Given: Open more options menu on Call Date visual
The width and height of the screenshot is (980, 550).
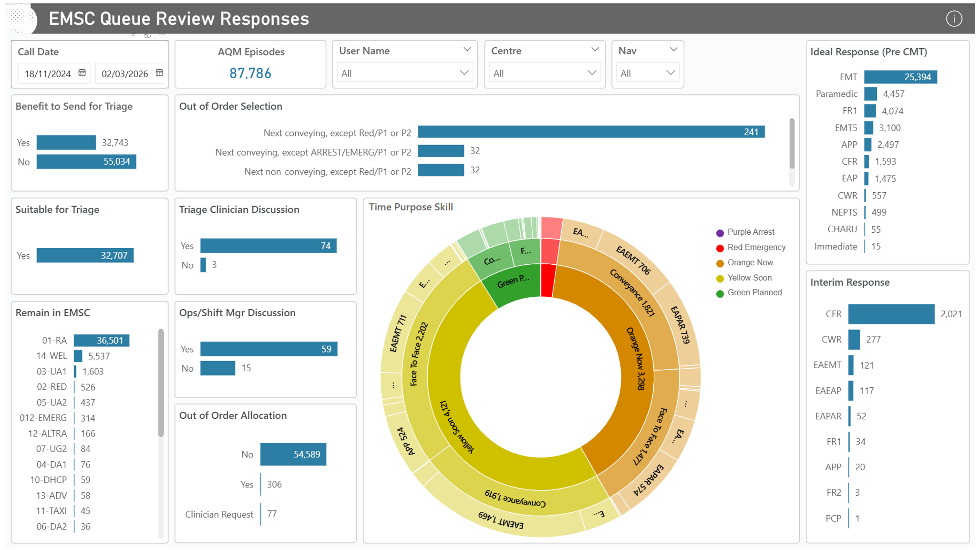Looking at the screenshot, I should pos(163,33).
